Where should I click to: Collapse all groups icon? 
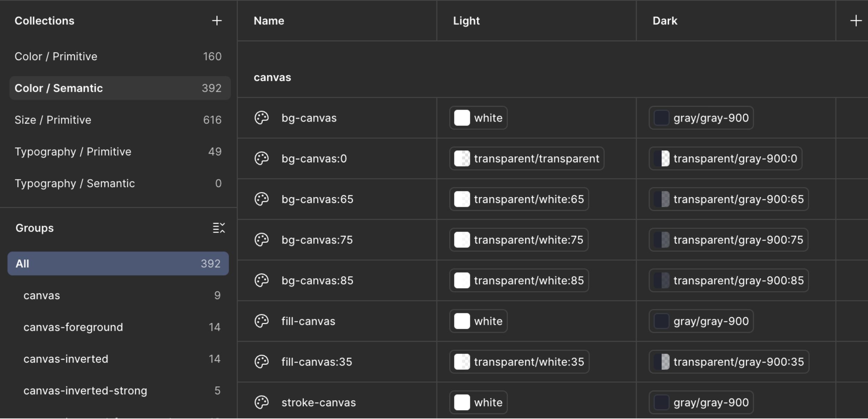[219, 228]
